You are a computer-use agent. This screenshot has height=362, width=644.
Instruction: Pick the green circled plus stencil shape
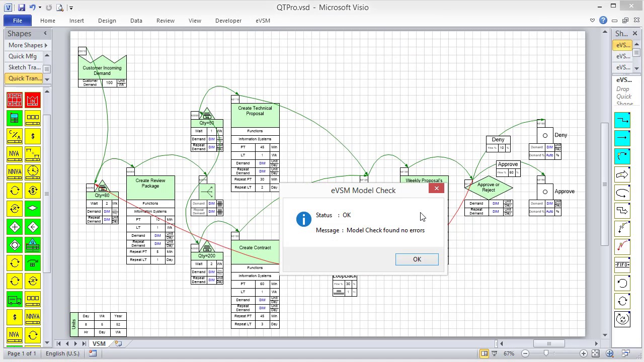pos(15,227)
